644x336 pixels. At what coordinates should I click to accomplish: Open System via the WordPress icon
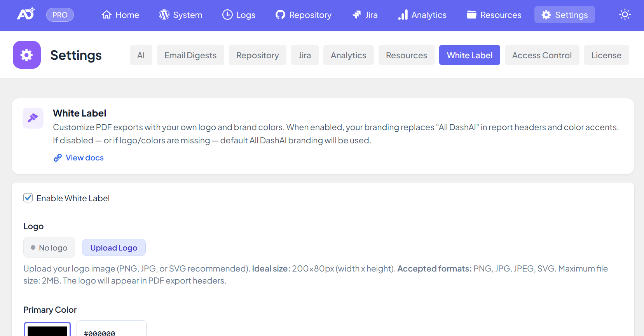click(x=164, y=15)
